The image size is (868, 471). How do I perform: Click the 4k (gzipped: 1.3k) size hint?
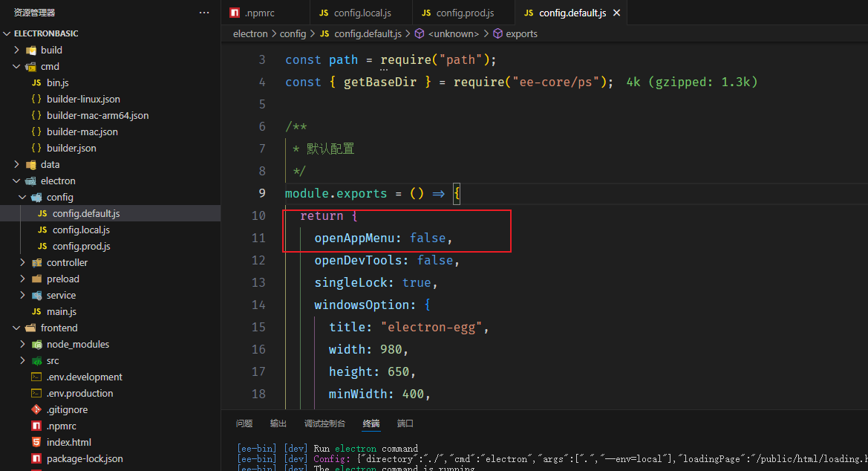691,82
